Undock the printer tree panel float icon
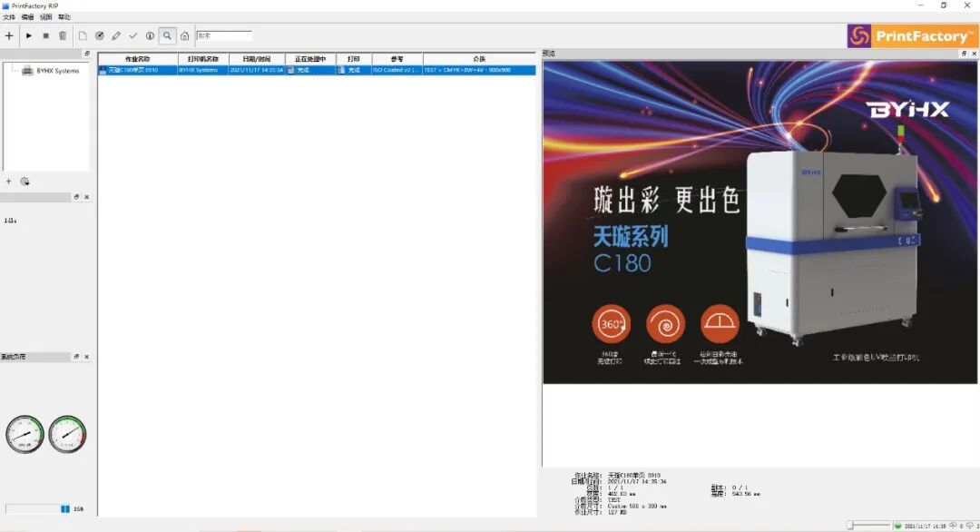This screenshot has height=532, width=980. tap(87, 54)
